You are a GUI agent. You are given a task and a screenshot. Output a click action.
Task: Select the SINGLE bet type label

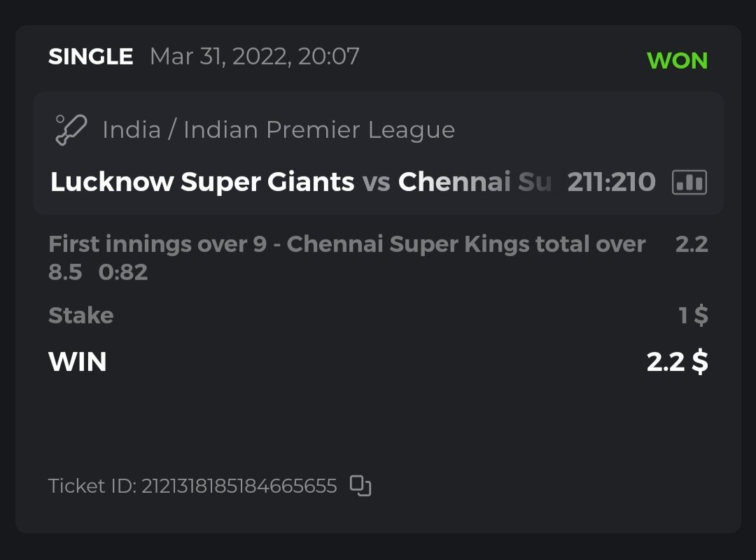coord(90,57)
